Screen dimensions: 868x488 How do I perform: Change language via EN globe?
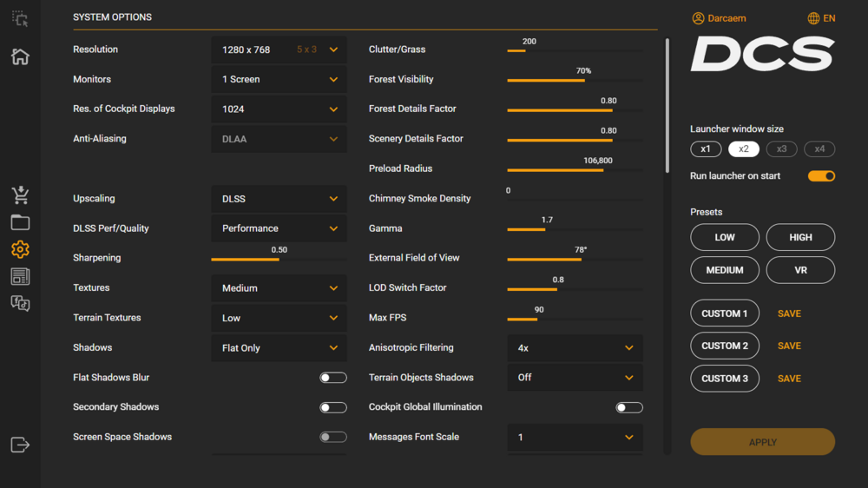821,18
